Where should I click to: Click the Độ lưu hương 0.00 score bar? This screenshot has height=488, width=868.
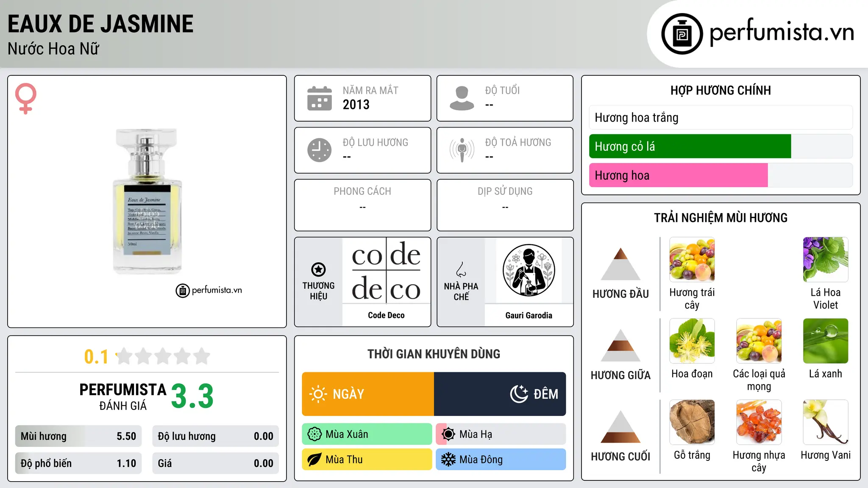coord(216,436)
